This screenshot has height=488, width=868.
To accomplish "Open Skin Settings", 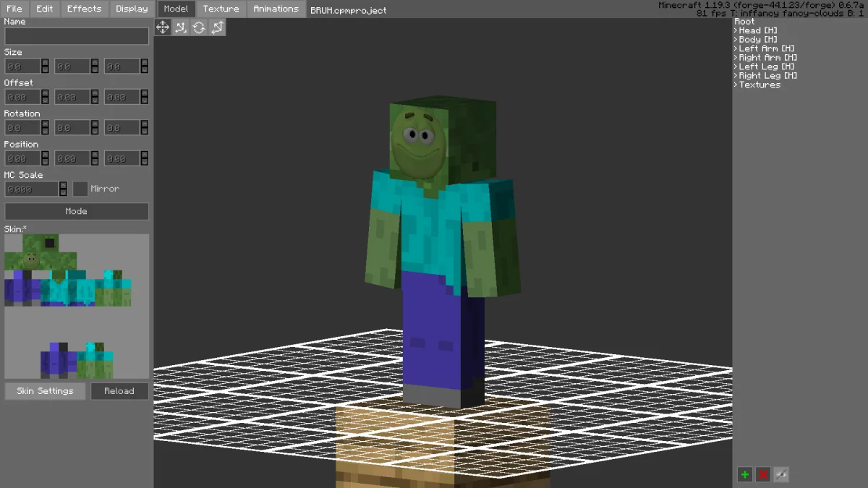I will [45, 391].
